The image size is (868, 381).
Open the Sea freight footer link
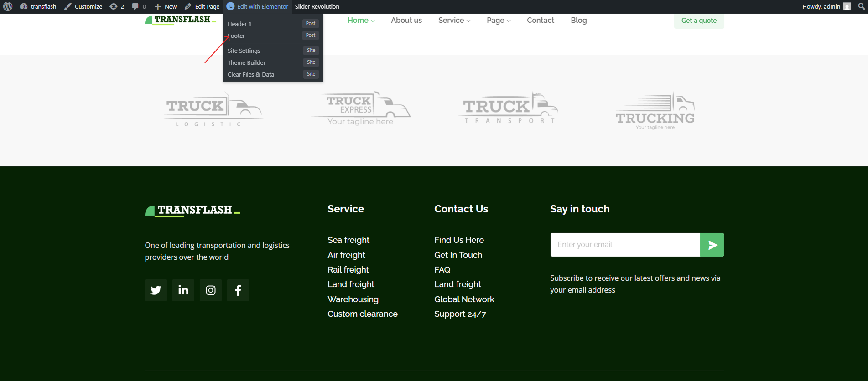[348, 240]
